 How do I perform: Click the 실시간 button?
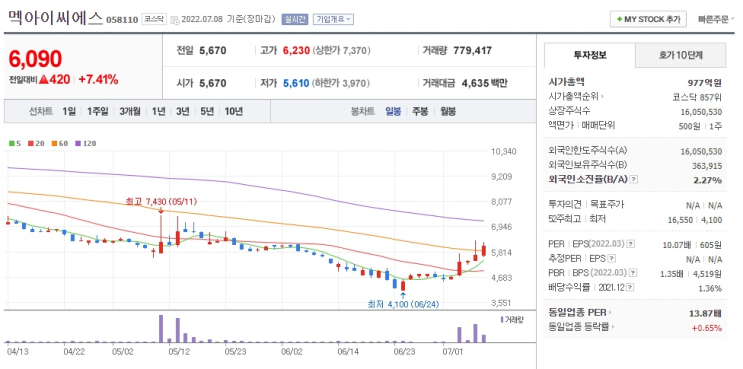coord(295,19)
